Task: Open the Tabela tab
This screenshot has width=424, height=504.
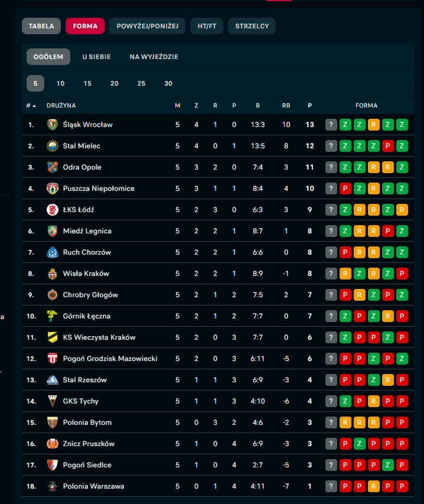Action: [x=41, y=26]
